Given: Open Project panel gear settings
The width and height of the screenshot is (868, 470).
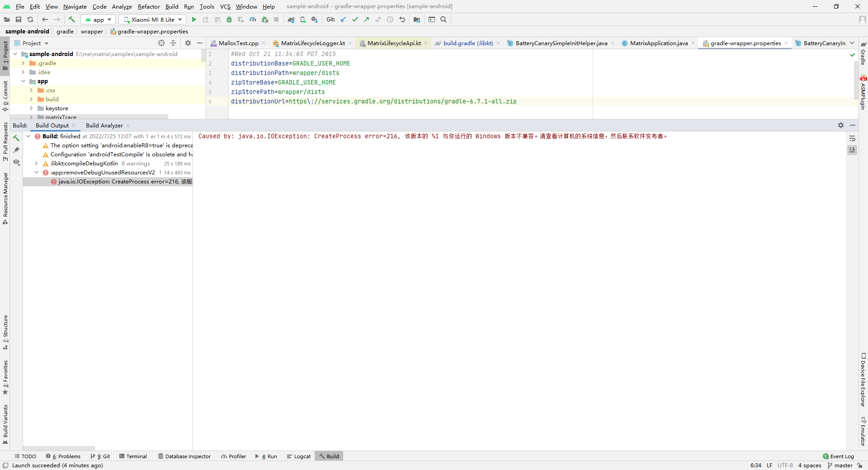Looking at the screenshot, I should tap(188, 43).
